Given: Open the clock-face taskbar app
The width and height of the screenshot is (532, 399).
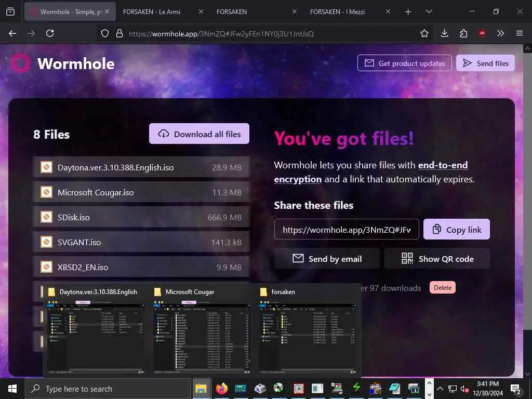Looking at the screenshot, I should coord(298,389).
